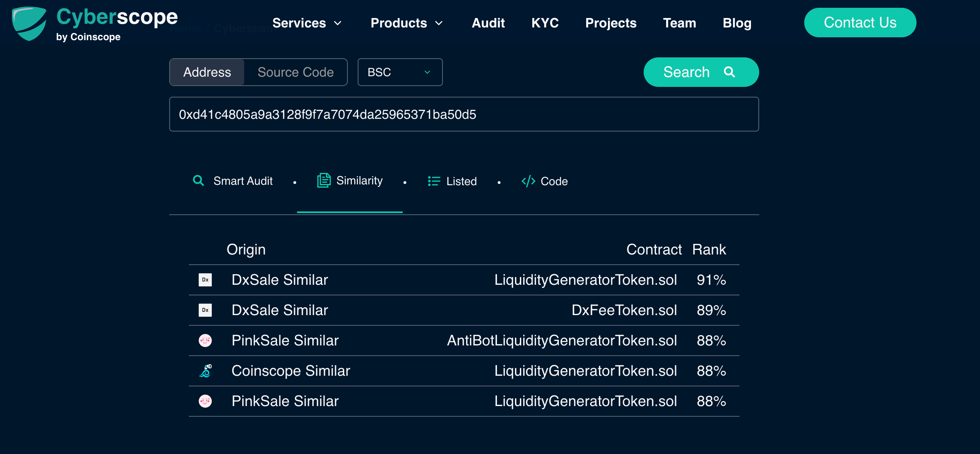Click the 91% rank value
Screen dimensions: 980x454
click(711, 280)
